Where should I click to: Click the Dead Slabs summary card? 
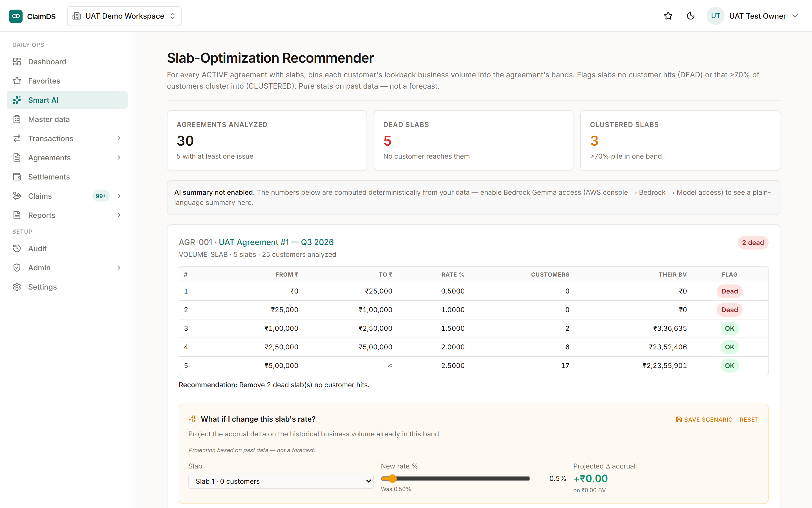point(473,141)
